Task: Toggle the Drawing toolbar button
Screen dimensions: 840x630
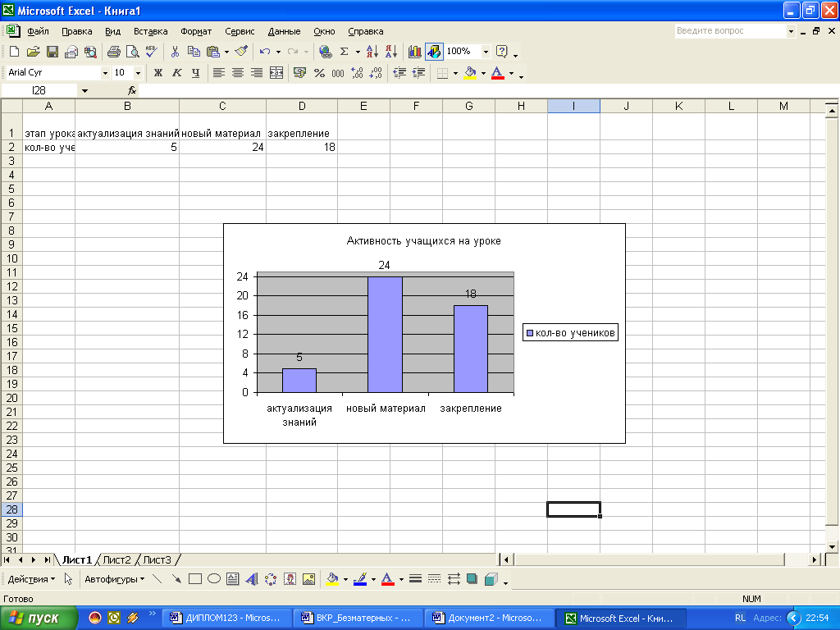Action: 434,52
